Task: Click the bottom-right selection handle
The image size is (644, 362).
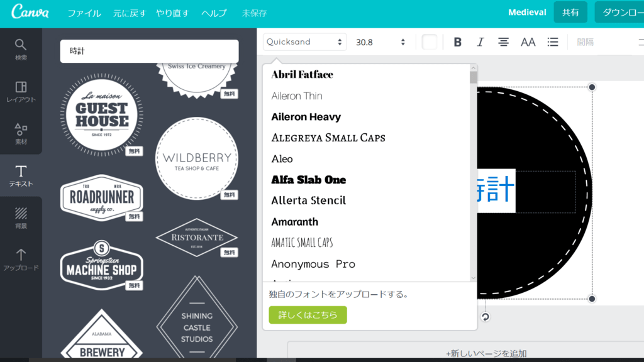Action: [592, 299]
